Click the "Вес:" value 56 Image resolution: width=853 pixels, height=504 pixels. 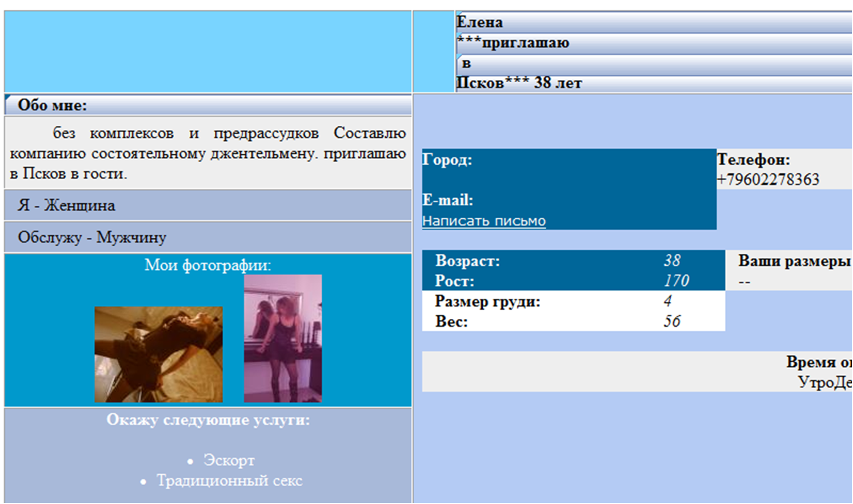point(672,322)
